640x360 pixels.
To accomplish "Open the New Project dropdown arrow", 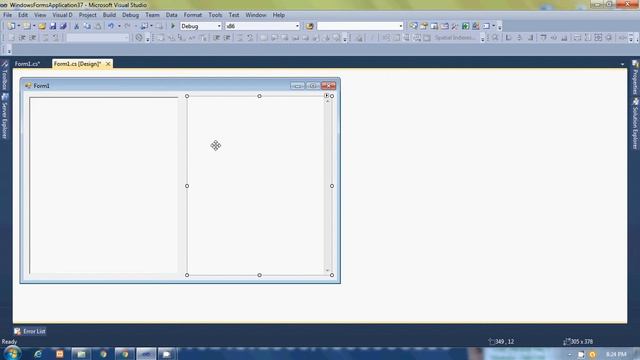I will pyautogui.click(x=19, y=26).
